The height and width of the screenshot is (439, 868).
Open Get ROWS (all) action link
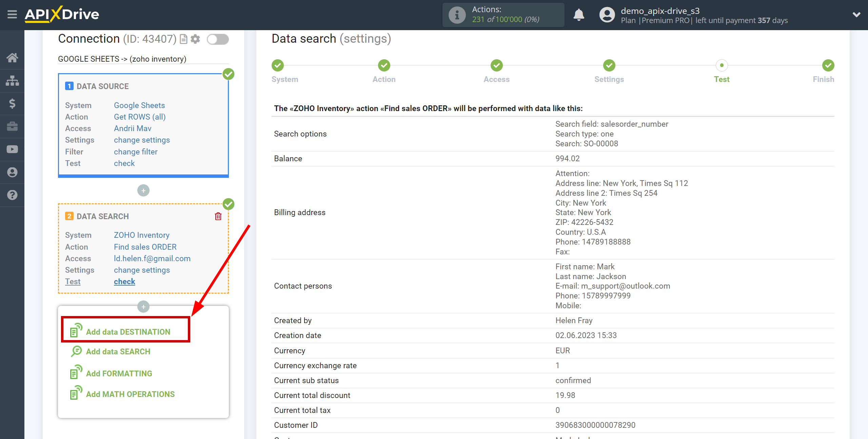(x=140, y=117)
